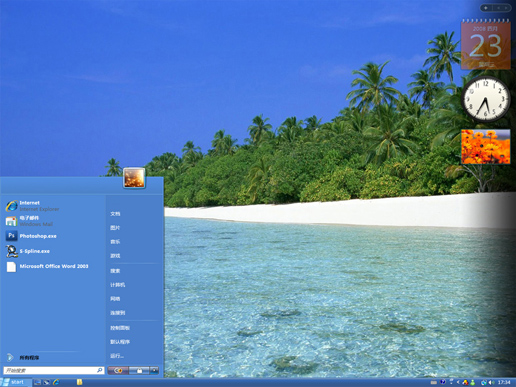516x387 pixels.
Task: Click the user account picture thumbnail
Action: (x=134, y=178)
